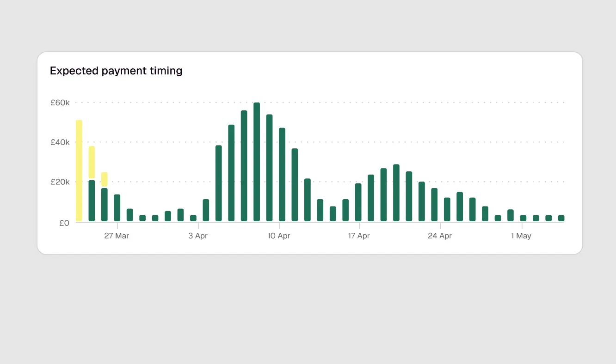
Task: Click the tallest green bar between 17 and 24 Apr
Action: (396, 193)
